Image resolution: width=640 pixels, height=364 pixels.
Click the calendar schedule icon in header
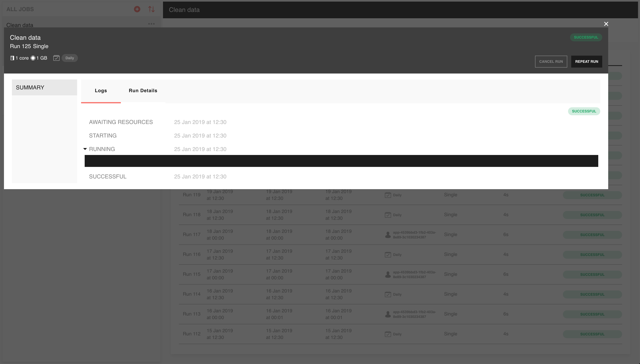pos(56,58)
